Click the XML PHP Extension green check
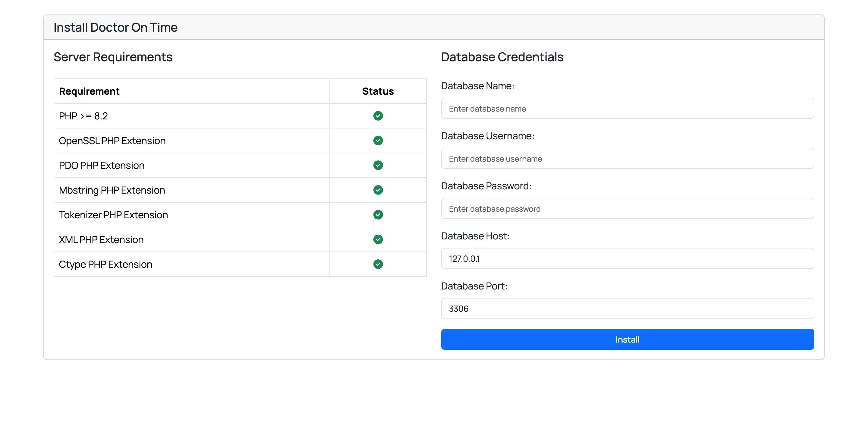 (x=378, y=239)
